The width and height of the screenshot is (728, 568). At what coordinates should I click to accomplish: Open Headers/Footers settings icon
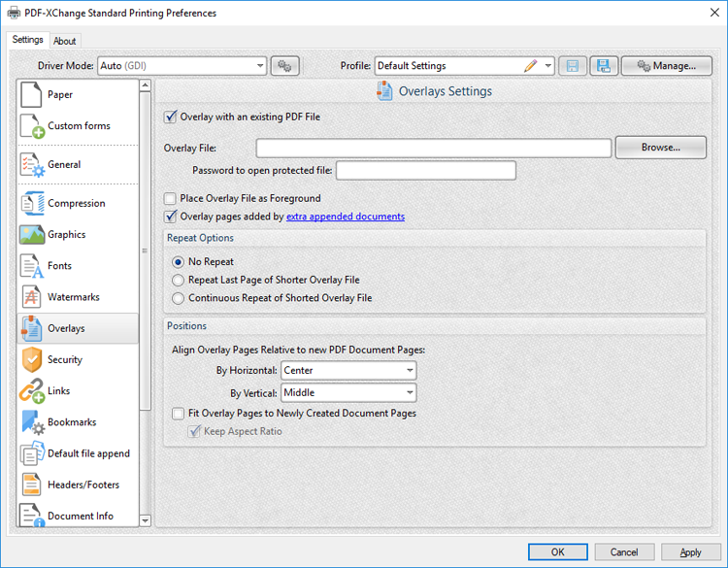coord(32,484)
